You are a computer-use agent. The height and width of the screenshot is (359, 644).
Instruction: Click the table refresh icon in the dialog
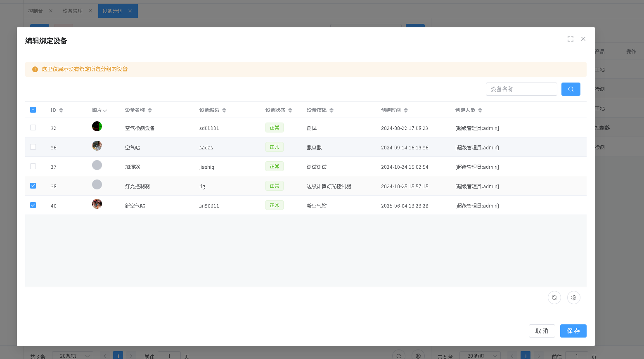pos(554,298)
